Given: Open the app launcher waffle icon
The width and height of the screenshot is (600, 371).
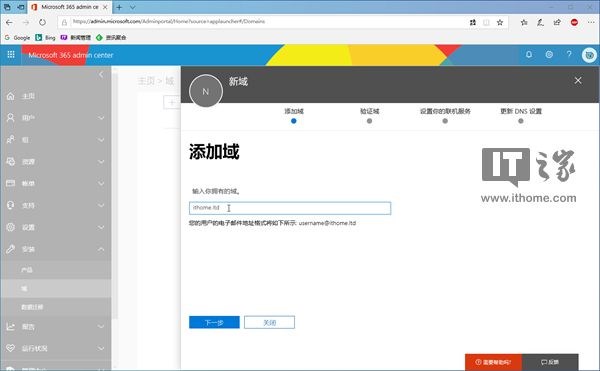Looking at the screenshot, I should click(11, 55).
